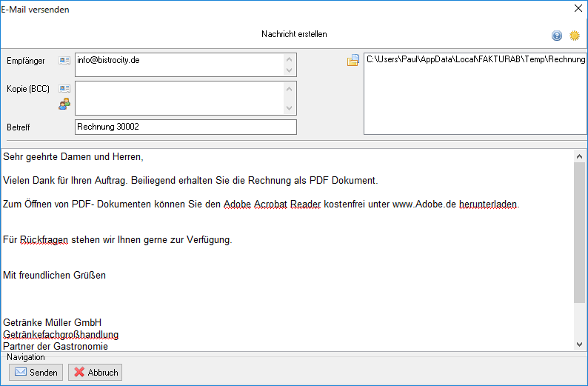Viewport: 588px width, 386px height.
Task: Click the yellow sun icon
Action: (575, 36)
